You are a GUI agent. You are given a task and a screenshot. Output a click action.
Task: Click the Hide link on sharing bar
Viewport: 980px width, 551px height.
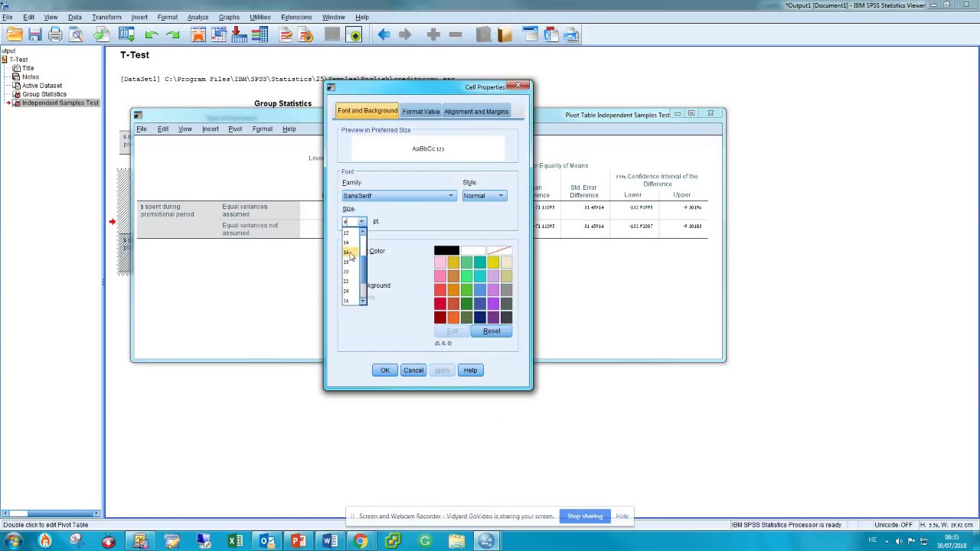point(622,517)
